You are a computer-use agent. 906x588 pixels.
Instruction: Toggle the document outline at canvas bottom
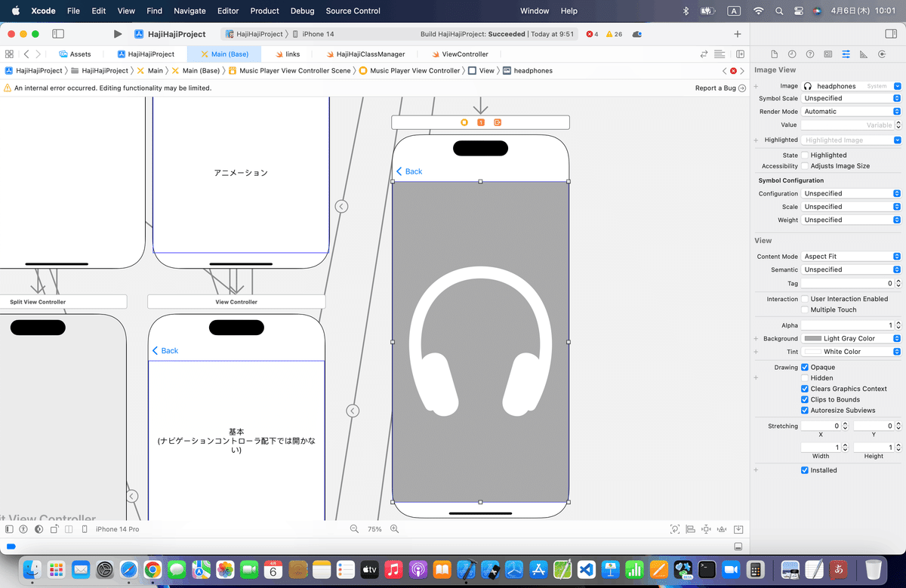[x=9, y=530]
